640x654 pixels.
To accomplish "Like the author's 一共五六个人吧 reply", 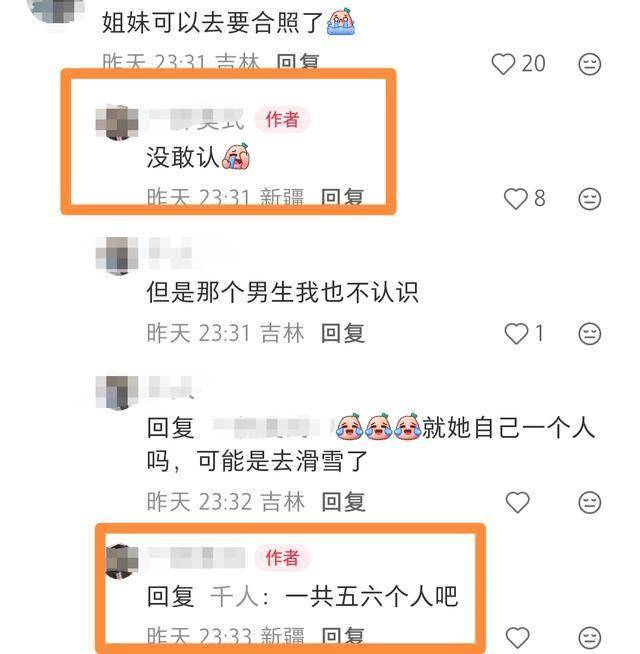I will point(517,637).
